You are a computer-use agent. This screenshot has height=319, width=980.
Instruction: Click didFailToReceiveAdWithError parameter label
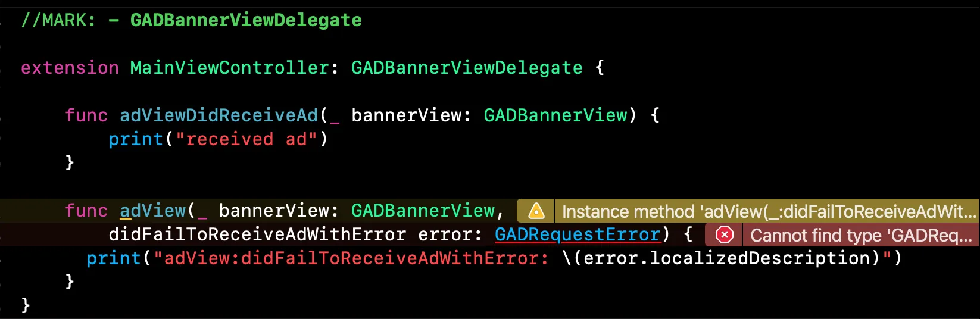(x=257, y=234)
